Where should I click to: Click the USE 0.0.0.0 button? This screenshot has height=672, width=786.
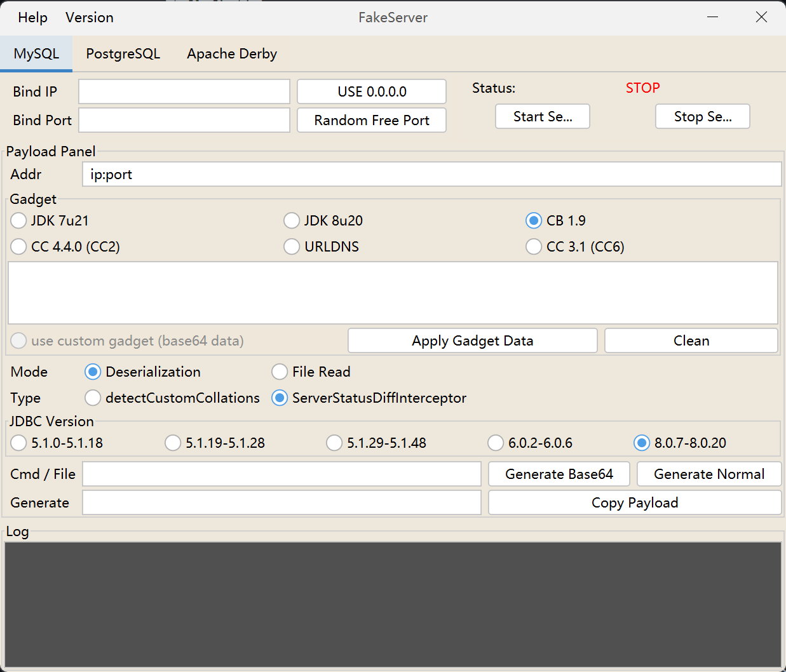click(x=372, y=91)
